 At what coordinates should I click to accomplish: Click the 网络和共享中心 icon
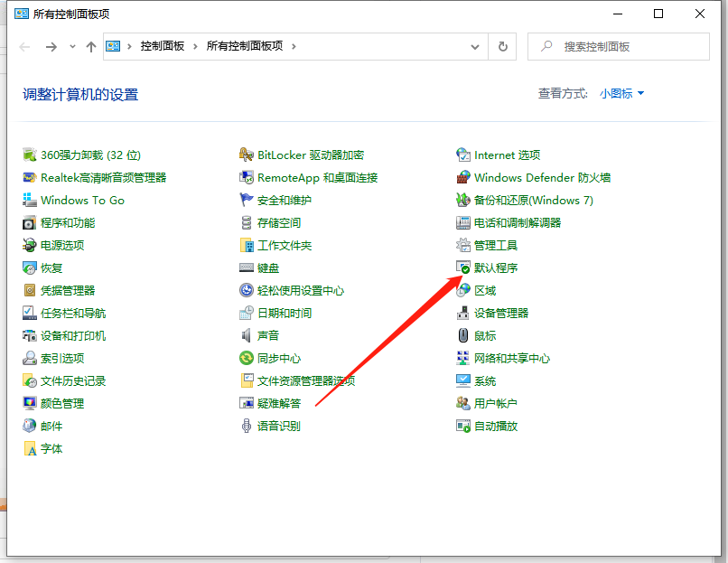pos(463,359)
